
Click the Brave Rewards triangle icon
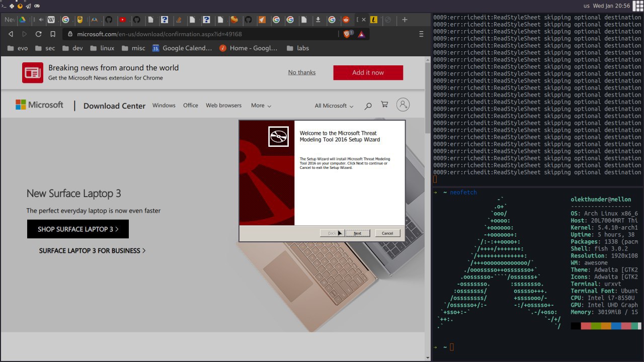[x=362, y=34]
